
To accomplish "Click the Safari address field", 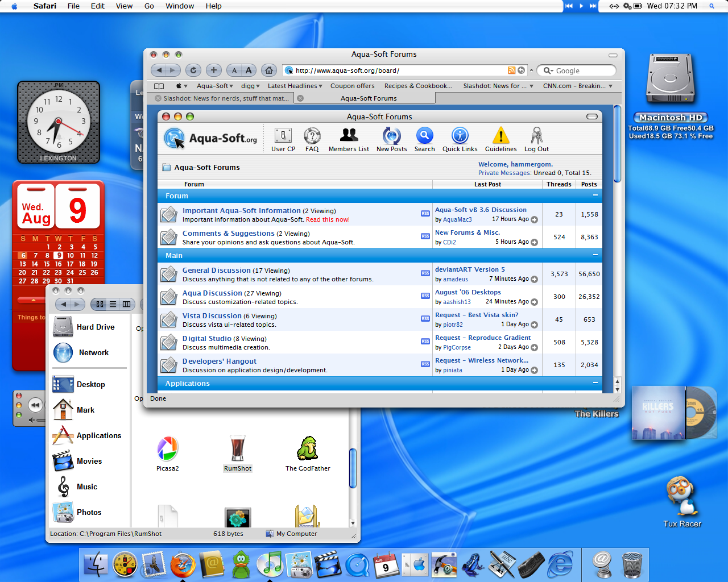I will pyautogui.click(x=395, y=70).
